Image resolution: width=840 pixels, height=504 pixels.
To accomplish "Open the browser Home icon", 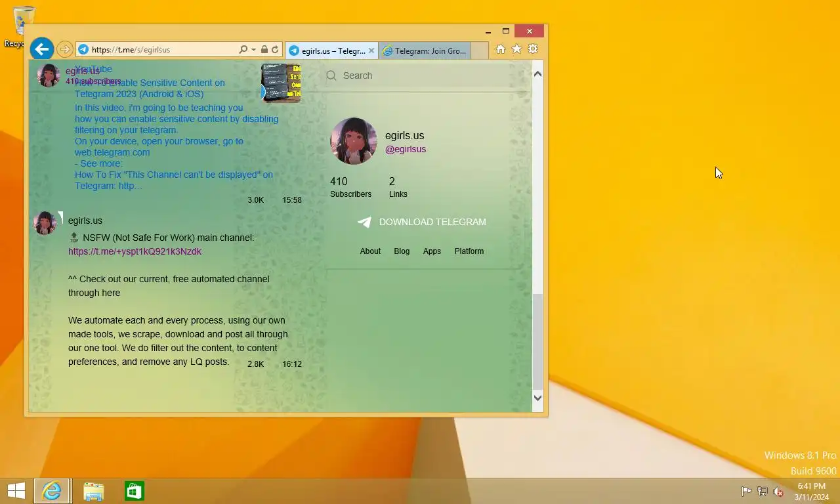I will (x=501, y=49).
